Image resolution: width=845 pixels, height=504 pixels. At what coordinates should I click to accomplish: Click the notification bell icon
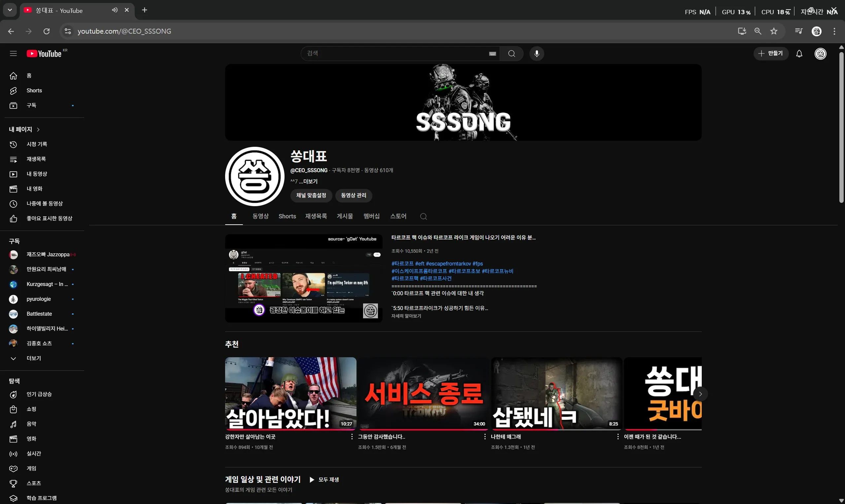[799, 53]
